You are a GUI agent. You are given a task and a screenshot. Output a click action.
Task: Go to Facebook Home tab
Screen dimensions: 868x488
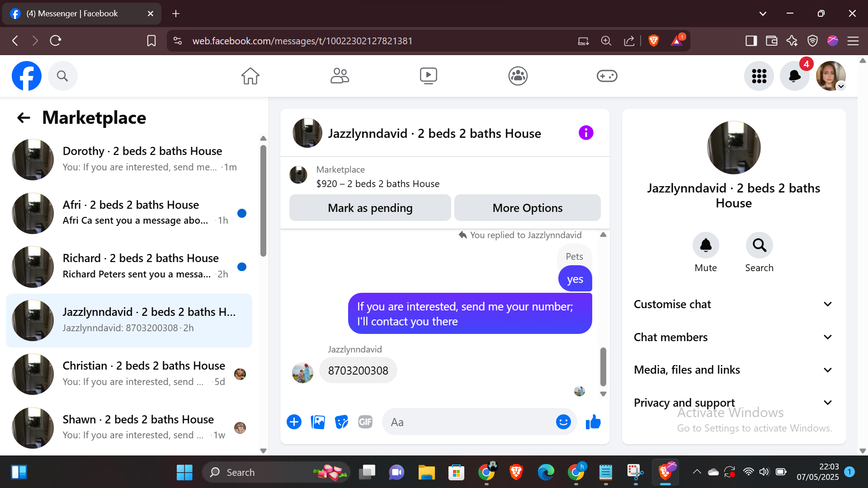pos(250,76)
